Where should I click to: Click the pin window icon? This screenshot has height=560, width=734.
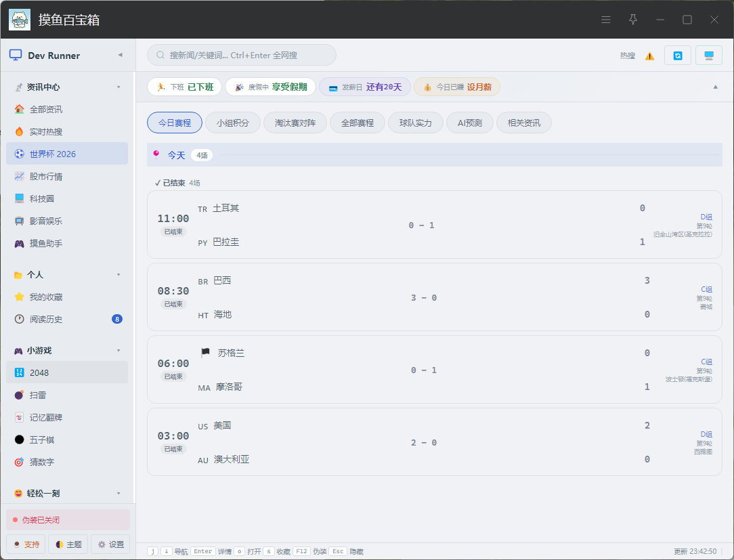coord(633,20)
